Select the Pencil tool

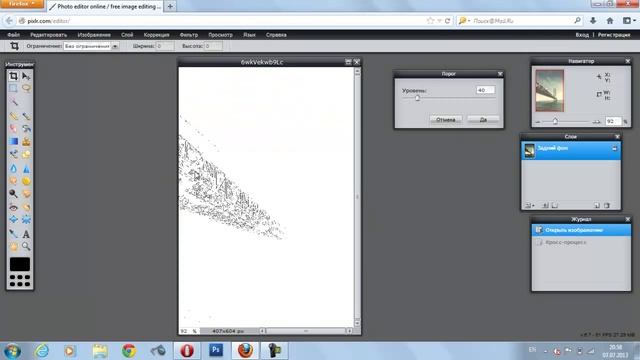coord(13,116)
